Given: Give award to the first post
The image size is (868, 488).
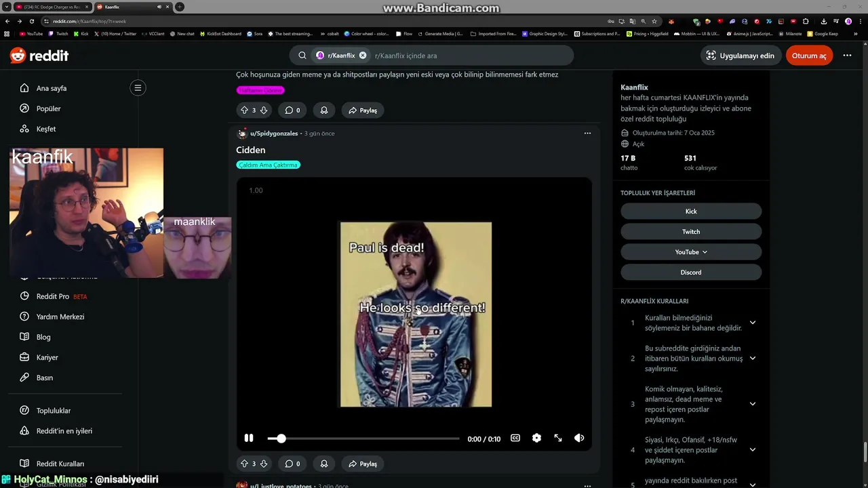Looking at the screenshot, I should pos(324,110).
